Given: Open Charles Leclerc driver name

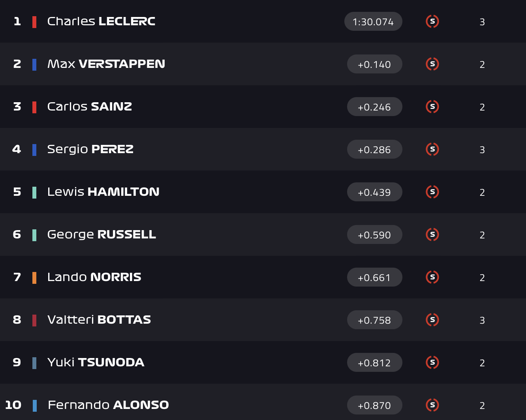Looking at the screenshot, I should pos(101,21).
